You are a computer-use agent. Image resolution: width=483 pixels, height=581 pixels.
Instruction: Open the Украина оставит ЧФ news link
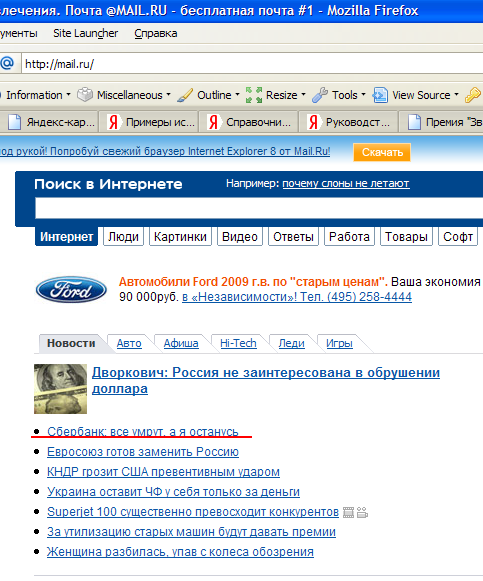point(173,492)
